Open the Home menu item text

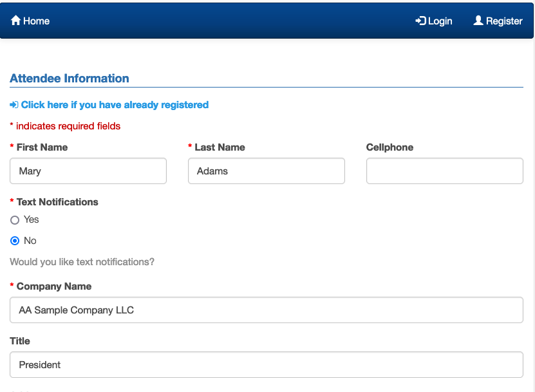tap(37, 21)
